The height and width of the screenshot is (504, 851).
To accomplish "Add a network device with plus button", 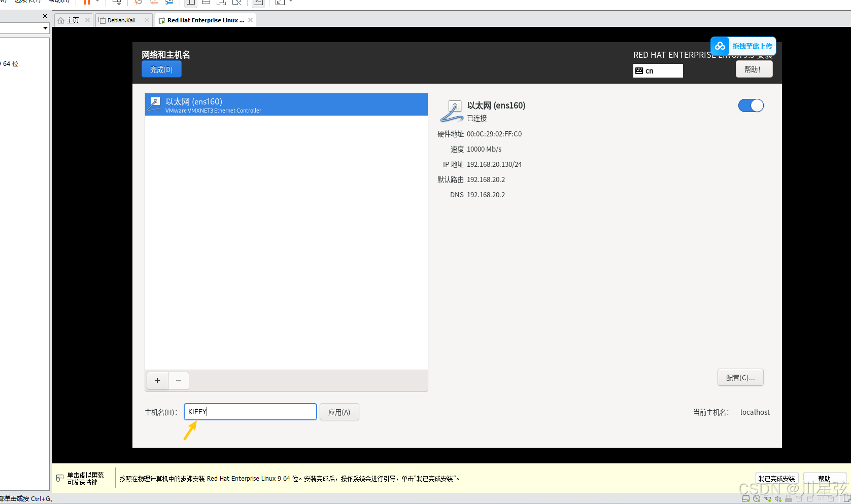I will [x=157, y=381].
